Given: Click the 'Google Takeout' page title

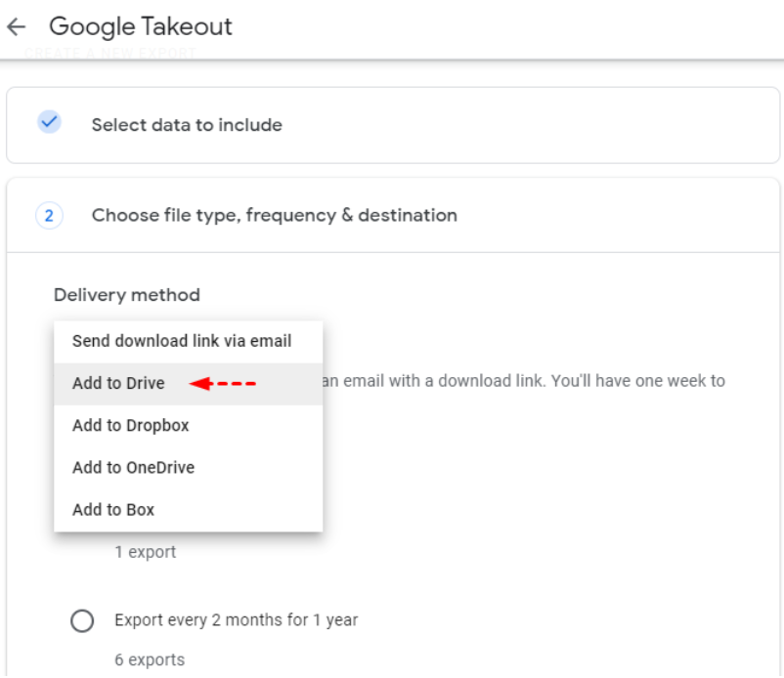Looking at the screenshot, I should (x=141, y=26).
